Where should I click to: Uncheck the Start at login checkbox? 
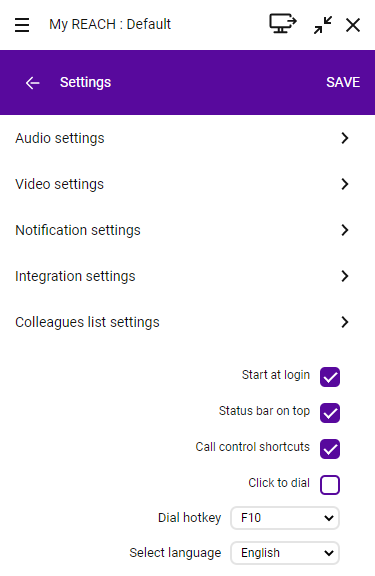pyautogui.click(x=330, y=377)
